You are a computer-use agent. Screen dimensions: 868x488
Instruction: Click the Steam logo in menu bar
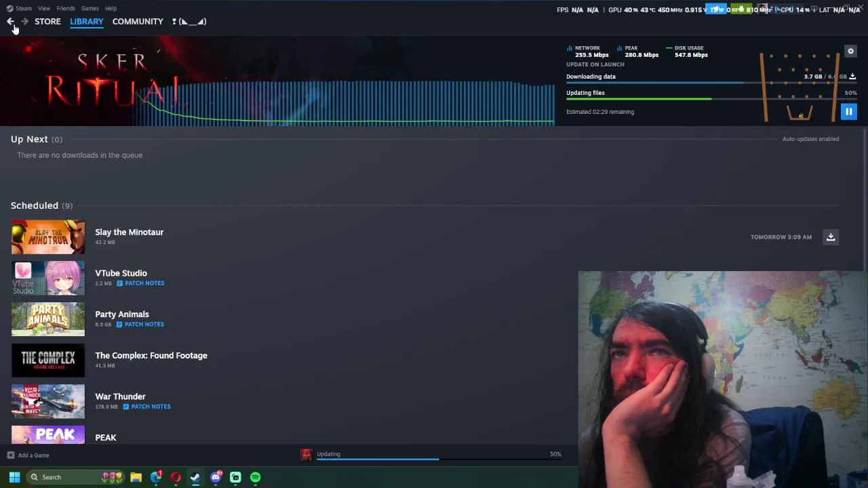9,9
